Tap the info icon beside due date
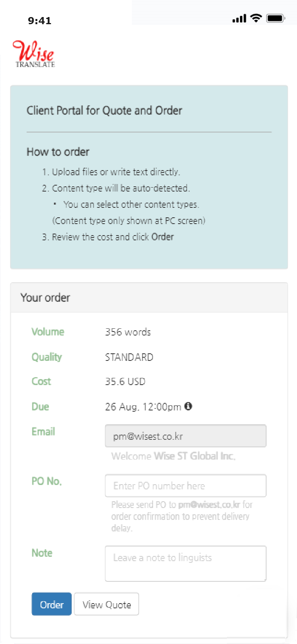The image size is (297, 644). click(188, 406)
